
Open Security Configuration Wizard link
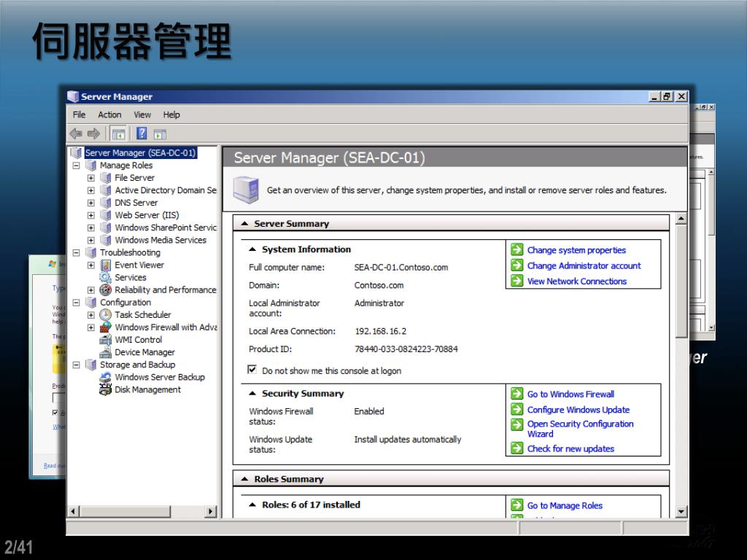point(580,429)
